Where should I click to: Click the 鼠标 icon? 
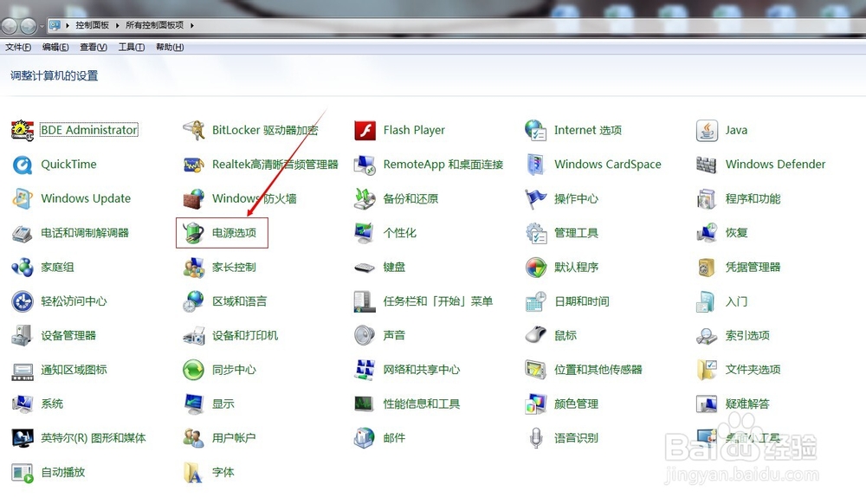coord(536,334)
